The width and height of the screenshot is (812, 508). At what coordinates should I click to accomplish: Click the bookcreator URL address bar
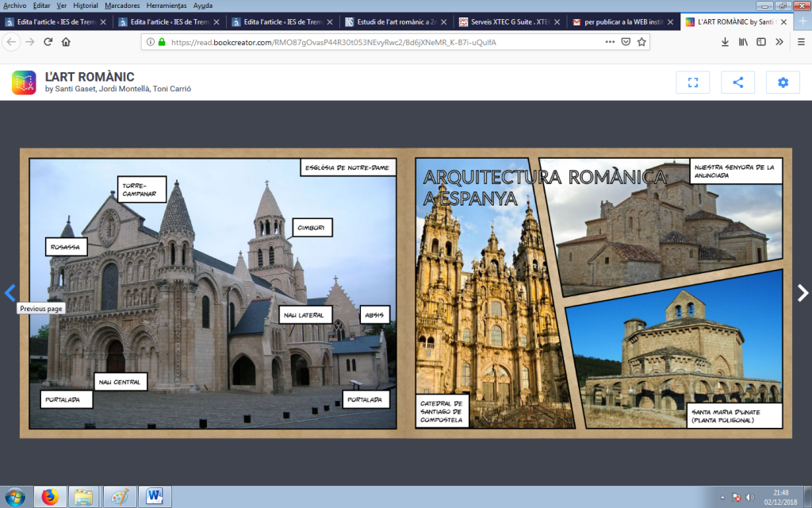point(381,42)
